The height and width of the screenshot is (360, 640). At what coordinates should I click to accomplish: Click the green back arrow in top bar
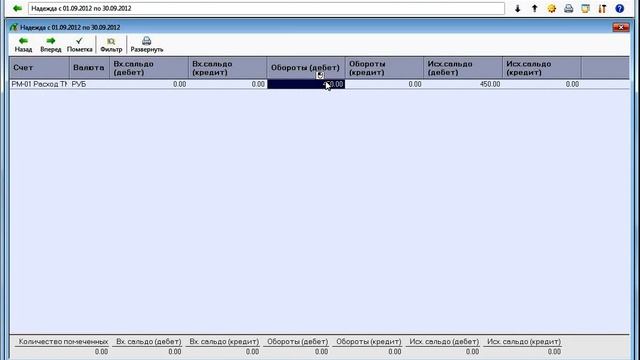point(17,8)
